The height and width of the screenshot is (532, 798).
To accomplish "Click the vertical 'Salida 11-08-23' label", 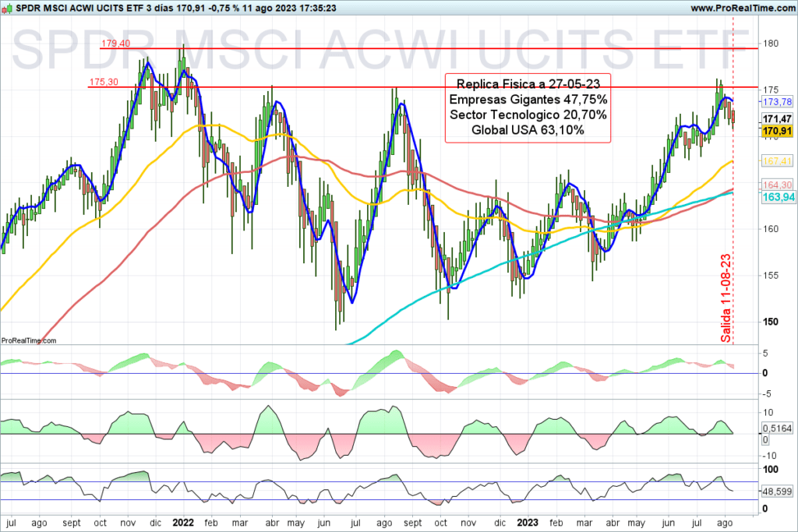I will 726,298.
